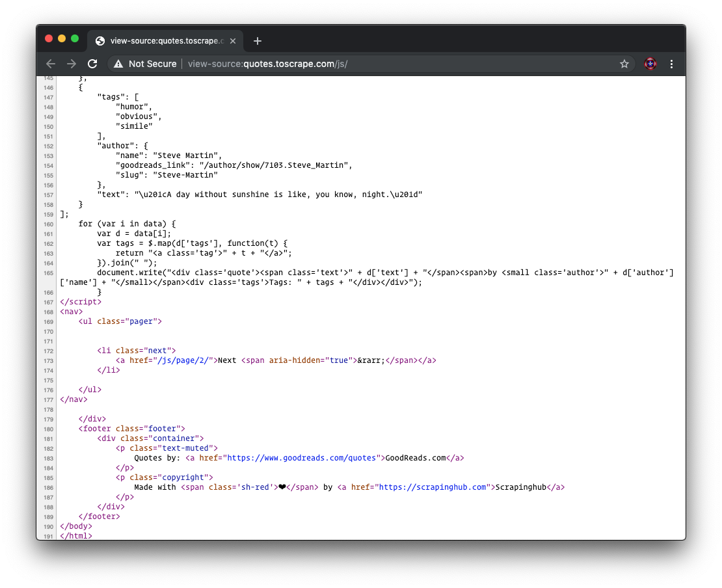Click the green fullscreen window button
This screenshot has width=722, height=588.
tap(75, 39)
